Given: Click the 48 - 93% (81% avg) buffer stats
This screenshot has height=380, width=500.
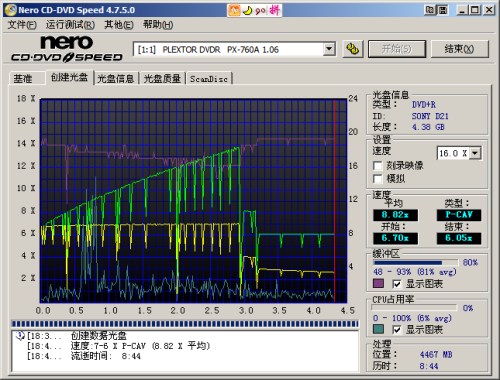Looking at the screenshot, I should pyautogui.click(x=414, y=272).
